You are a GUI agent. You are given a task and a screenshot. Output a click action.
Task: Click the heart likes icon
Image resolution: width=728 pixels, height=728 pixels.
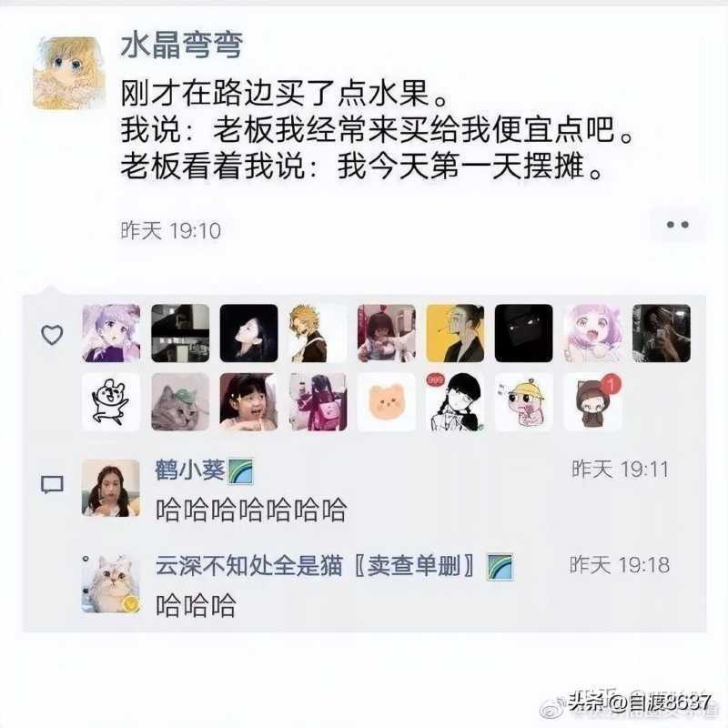click(52, 334)
